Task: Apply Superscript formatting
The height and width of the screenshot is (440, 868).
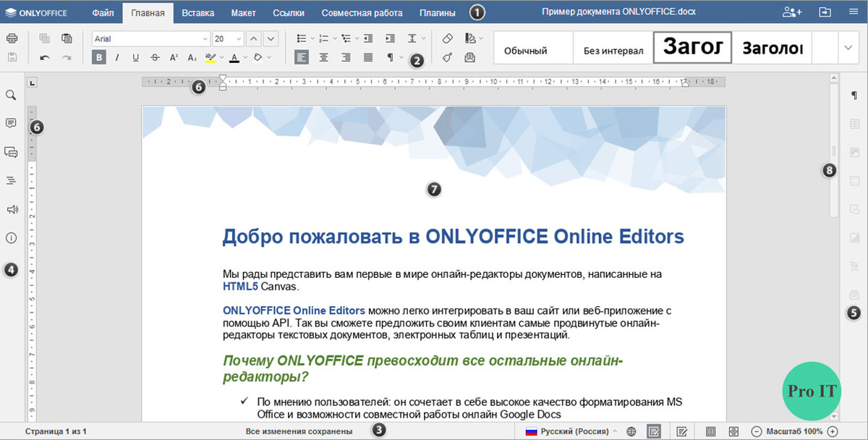Action: pos(174,57)
